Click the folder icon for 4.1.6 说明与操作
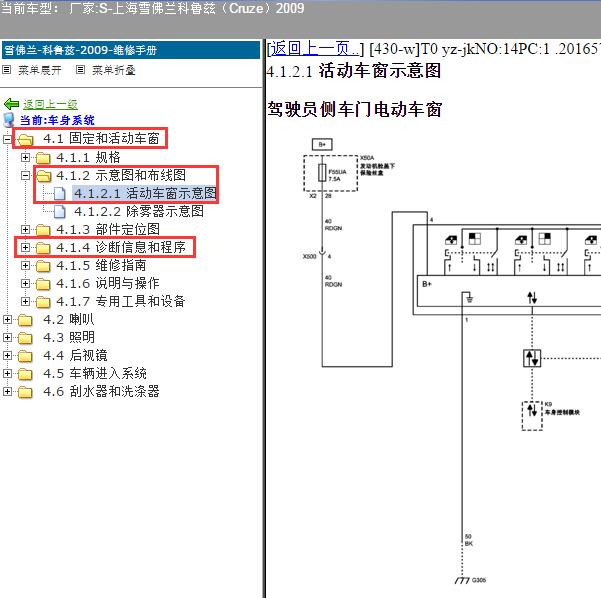 click(43, 284)
